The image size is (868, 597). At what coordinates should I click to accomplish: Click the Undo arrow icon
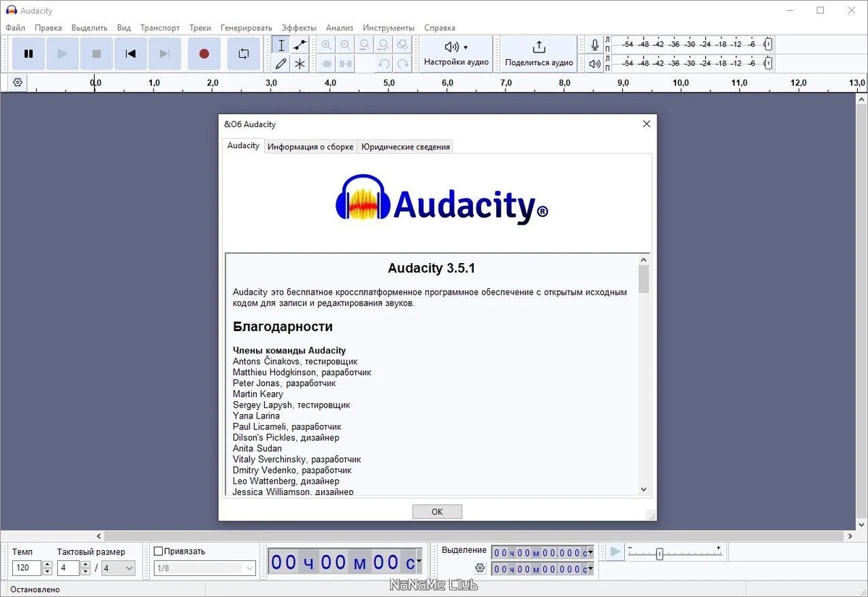384,64
